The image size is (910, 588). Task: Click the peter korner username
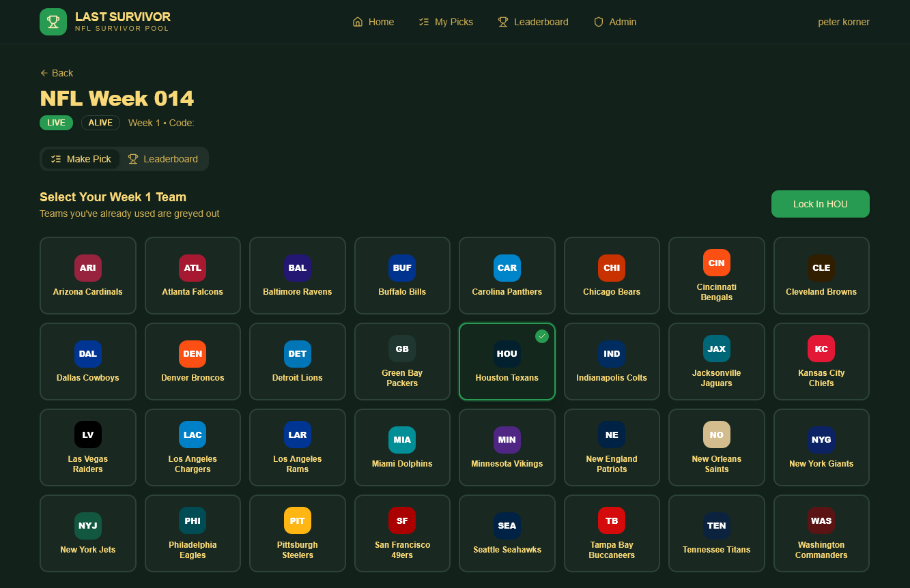(844, 22)
